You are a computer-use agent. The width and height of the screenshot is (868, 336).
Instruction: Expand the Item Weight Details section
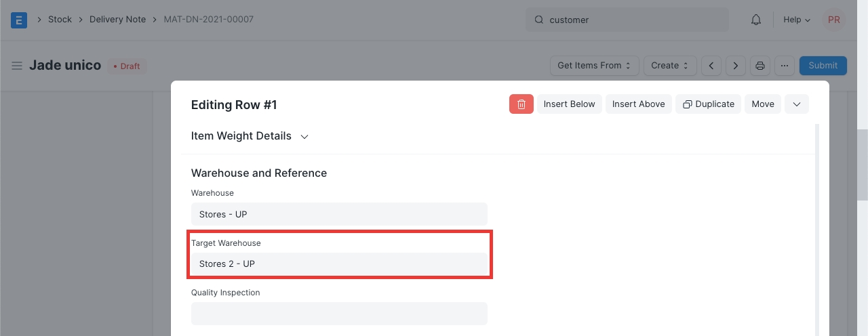tap(250, 136)
